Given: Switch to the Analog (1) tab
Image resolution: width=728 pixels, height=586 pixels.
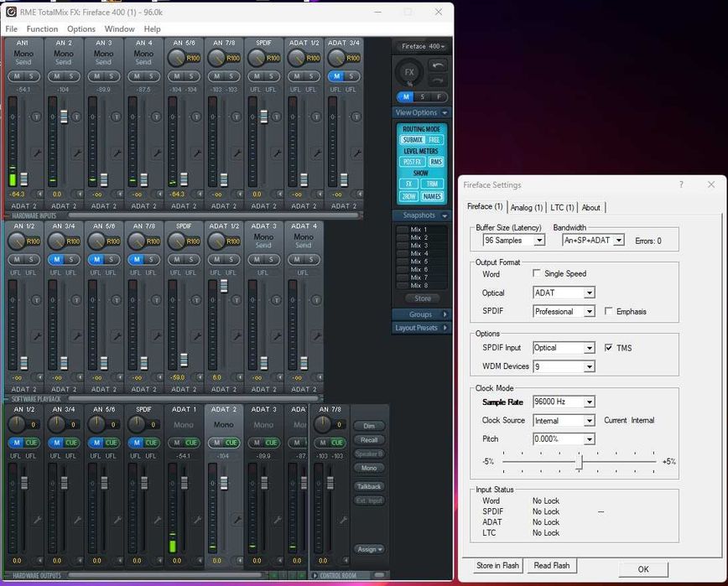Looking at the screenshot, I should [527, 207].
